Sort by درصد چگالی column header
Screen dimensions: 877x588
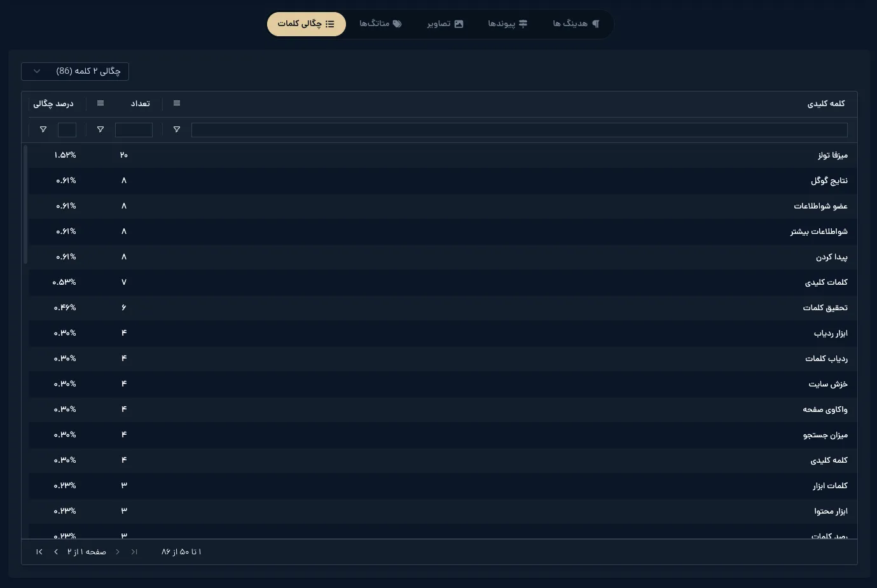pyautogui.click(x=53, y=104)
